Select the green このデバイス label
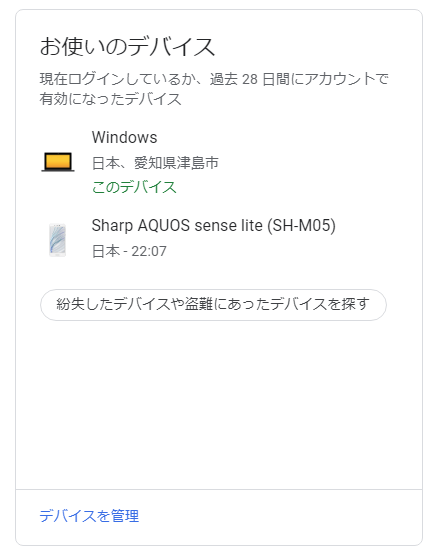Screen dimensions: 436x551 134,187
